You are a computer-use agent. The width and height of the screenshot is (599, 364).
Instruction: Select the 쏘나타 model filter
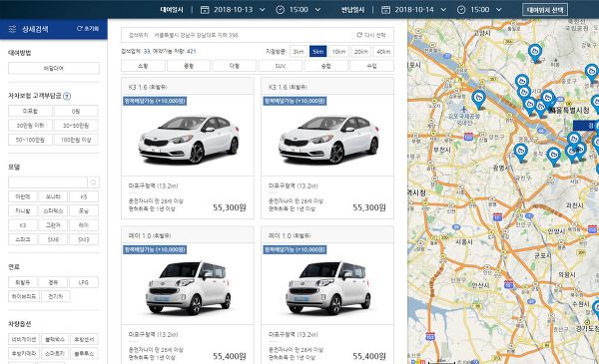point(53,196)
